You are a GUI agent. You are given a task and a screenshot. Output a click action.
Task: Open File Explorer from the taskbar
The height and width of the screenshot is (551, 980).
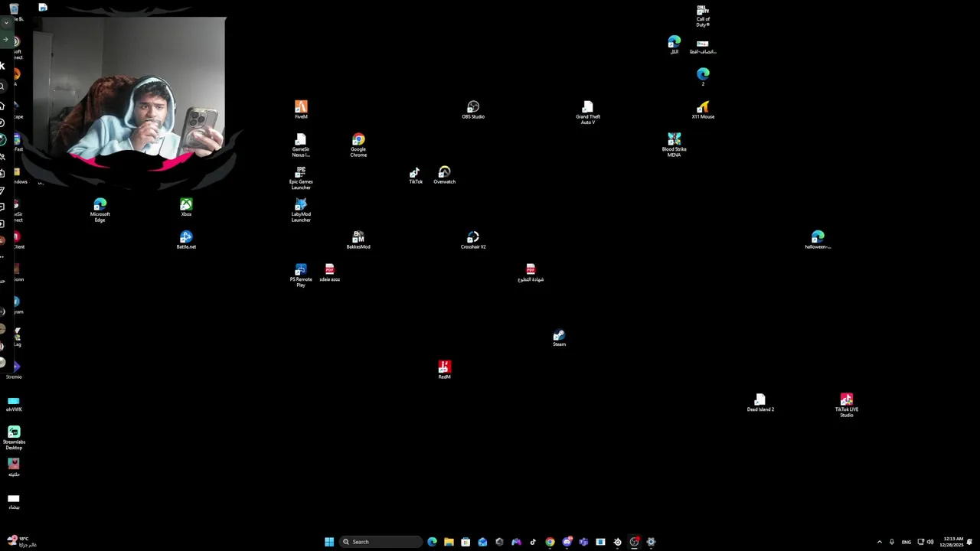[x=449, y=542]
